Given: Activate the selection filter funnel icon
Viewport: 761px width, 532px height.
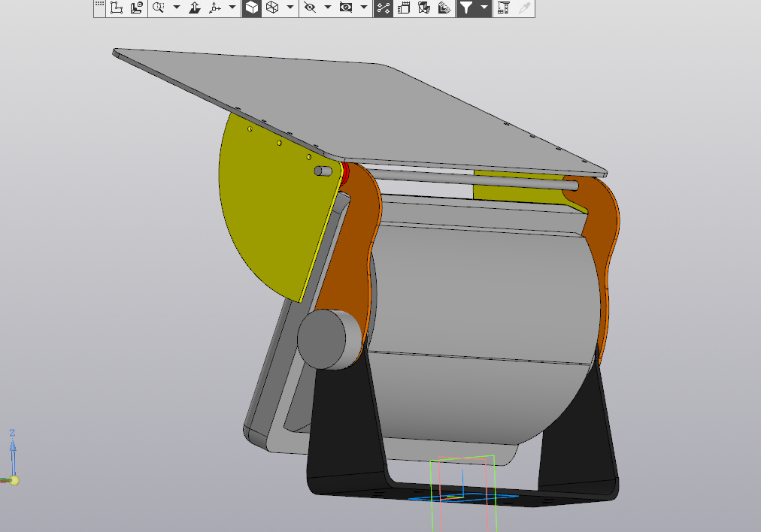Looking at the screenshot, I should 466,8.
